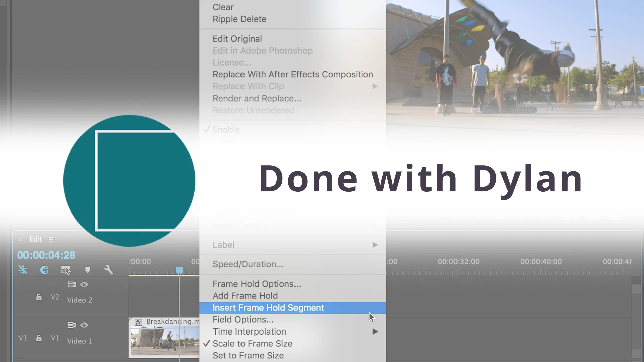Viewport: 644px width, 362px height.
Task: Open Frame Hold Options...
Action: pos(257,284)
